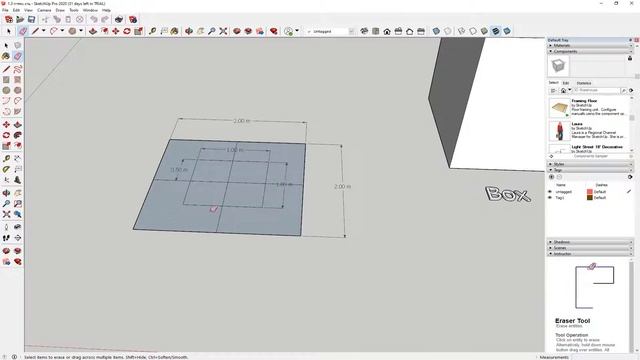This screenshot has height=360, width=640.
Task: Select the Zoom Window tool in left toolbar
Action: (18, 203)
